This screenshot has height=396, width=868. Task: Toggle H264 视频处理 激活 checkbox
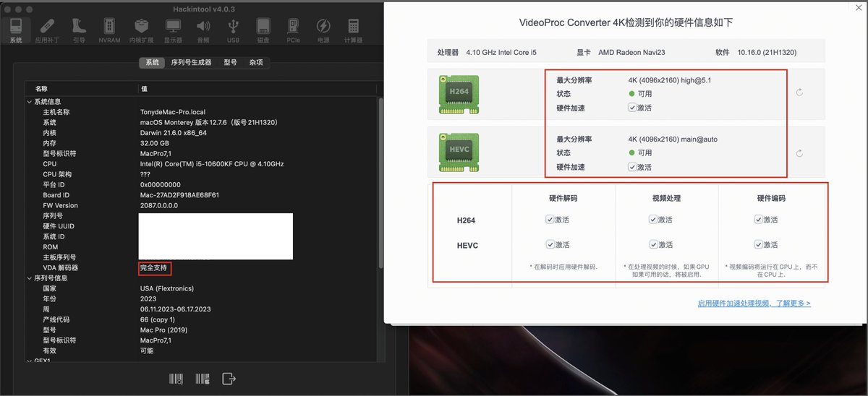(652, 220)
